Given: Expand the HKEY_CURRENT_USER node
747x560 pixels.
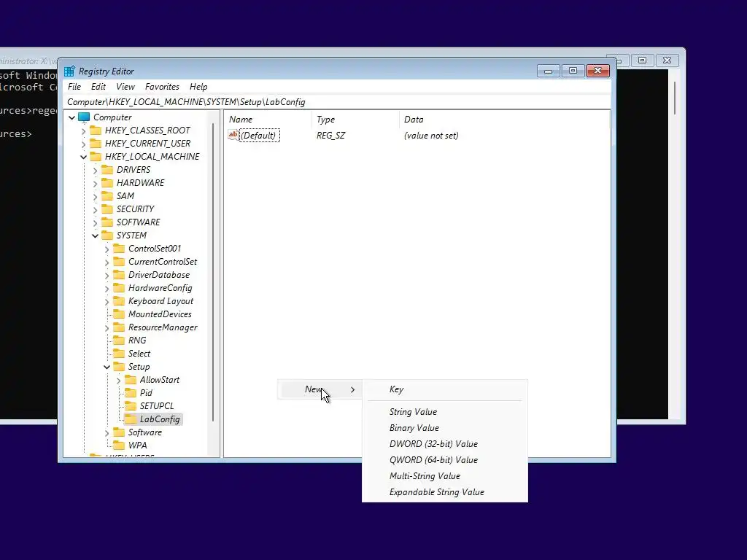Looking at the screenshot, I should point(83,144).
